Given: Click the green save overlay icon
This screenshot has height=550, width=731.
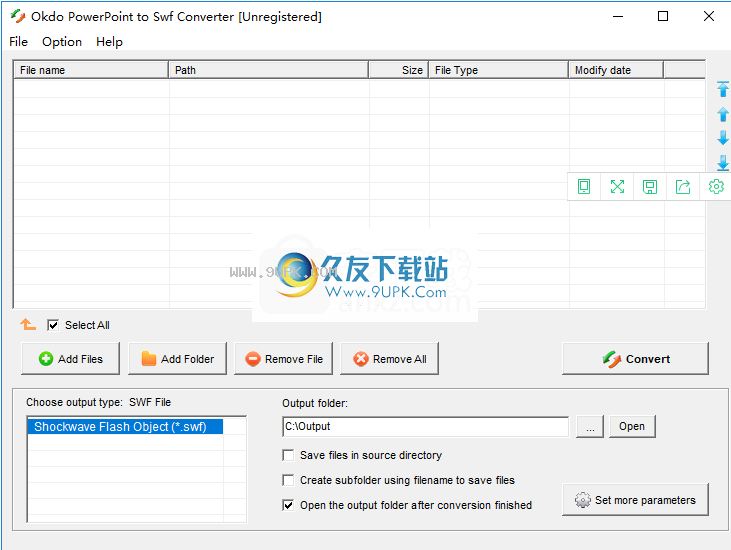Looking at the screenshot, I should tap(650, 186).
